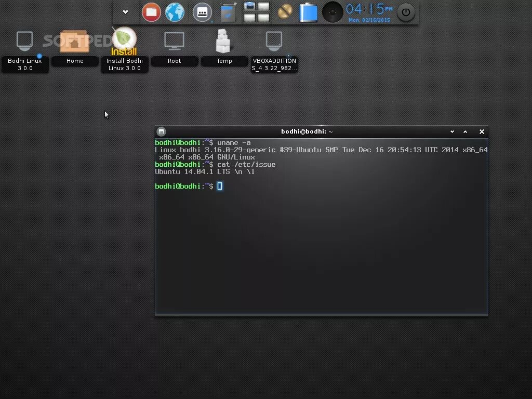Open the Root desktop icon
The image size is (532, 399).
175,47
